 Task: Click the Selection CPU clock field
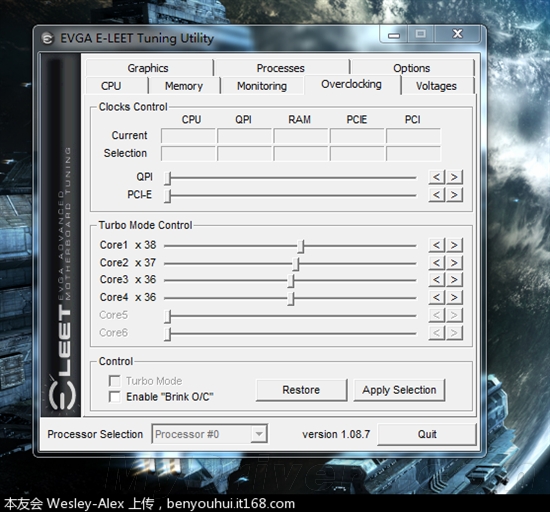(x=188, y=154)
